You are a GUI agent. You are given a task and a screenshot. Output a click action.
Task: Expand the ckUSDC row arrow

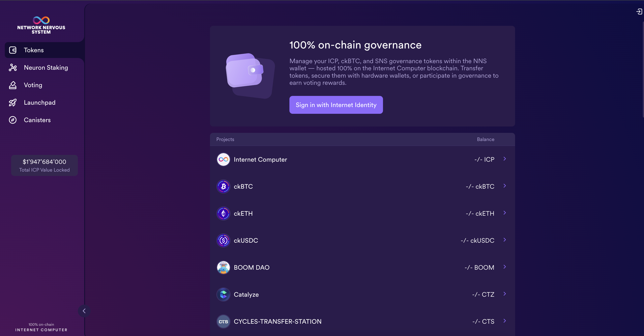[505, 240]
